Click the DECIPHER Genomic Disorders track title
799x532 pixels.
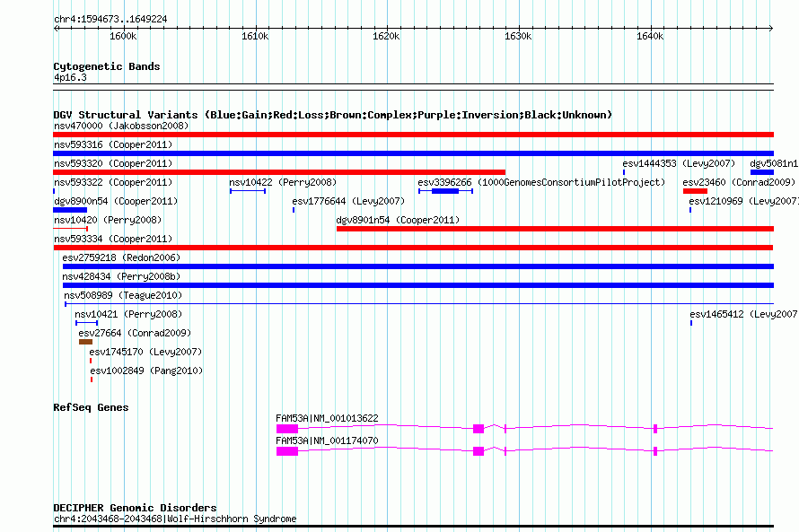(135, 508)
